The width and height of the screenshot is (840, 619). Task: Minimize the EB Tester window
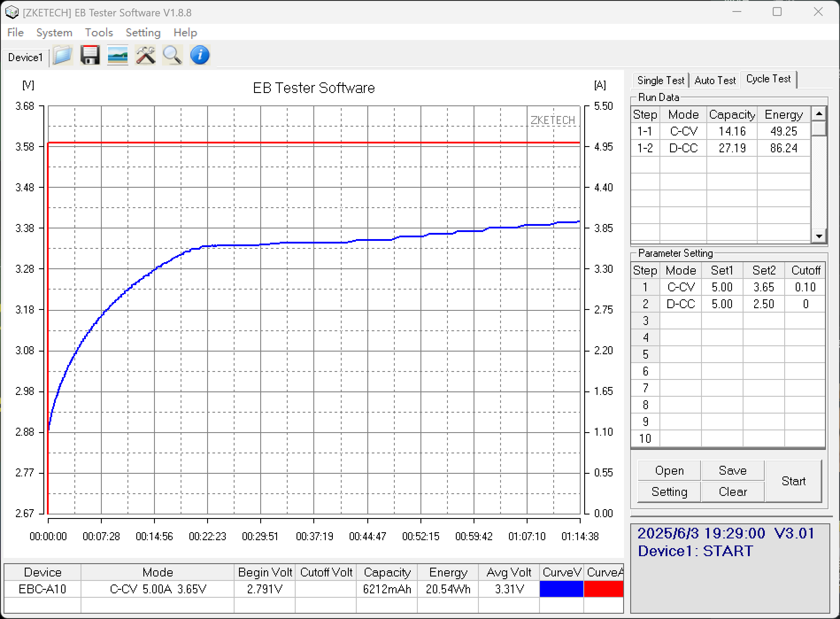(x=737, y=12)
